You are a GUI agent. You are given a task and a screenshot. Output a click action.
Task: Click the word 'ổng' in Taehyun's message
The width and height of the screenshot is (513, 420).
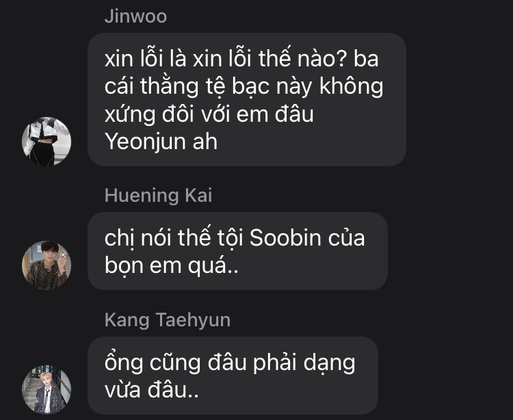[124, 363]
